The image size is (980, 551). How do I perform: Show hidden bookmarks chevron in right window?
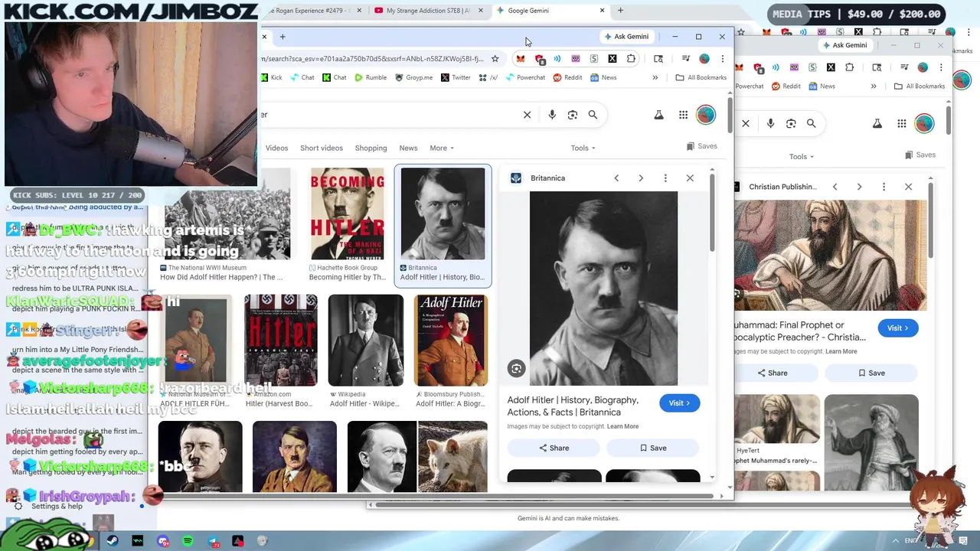point(874,86)
